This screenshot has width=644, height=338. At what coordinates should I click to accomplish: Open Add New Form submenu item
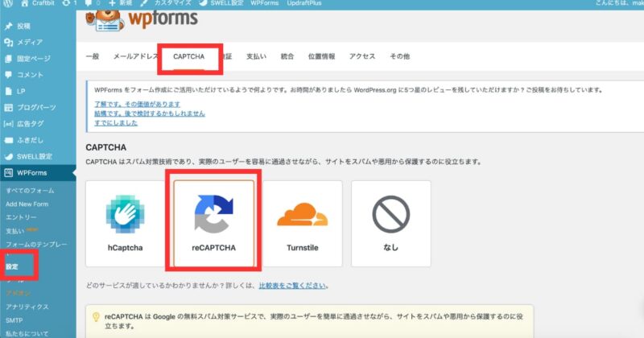click(27, 204)
